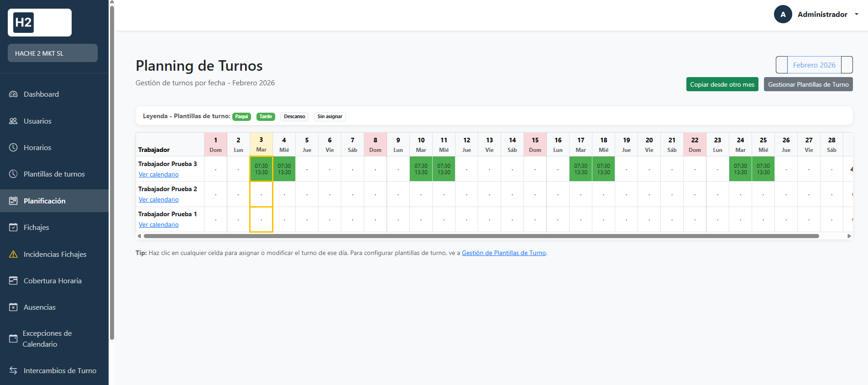Open Ver calendario for Trabajador Prueba 2
The image size is (868, 385).
[158, 199]
